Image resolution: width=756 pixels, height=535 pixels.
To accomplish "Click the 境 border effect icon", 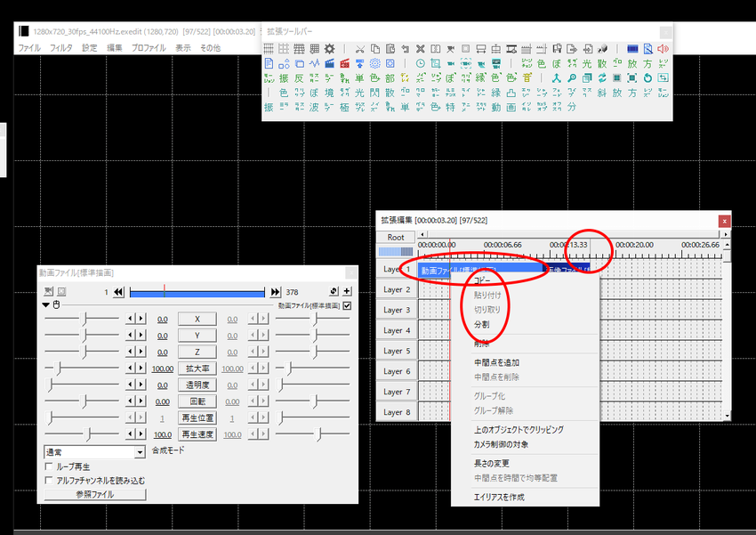I will [329, 93].
